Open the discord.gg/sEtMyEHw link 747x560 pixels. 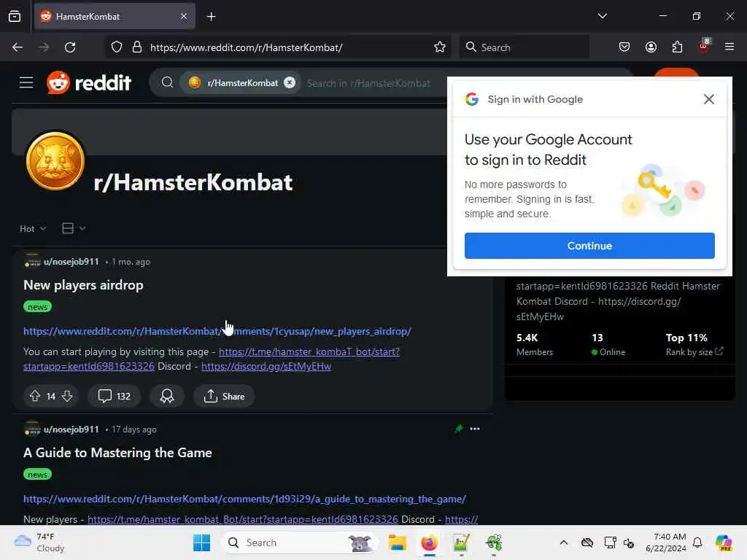pos(266,366)
